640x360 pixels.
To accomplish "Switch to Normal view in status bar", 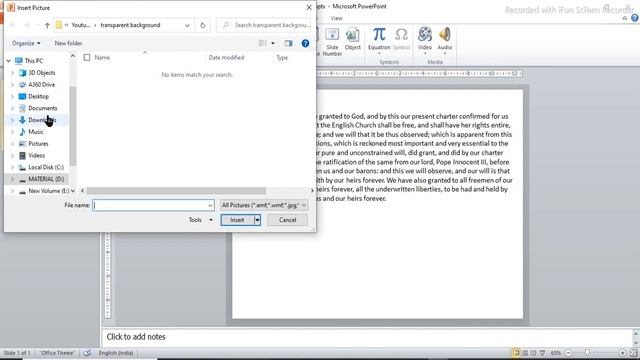I will (516, 353).
